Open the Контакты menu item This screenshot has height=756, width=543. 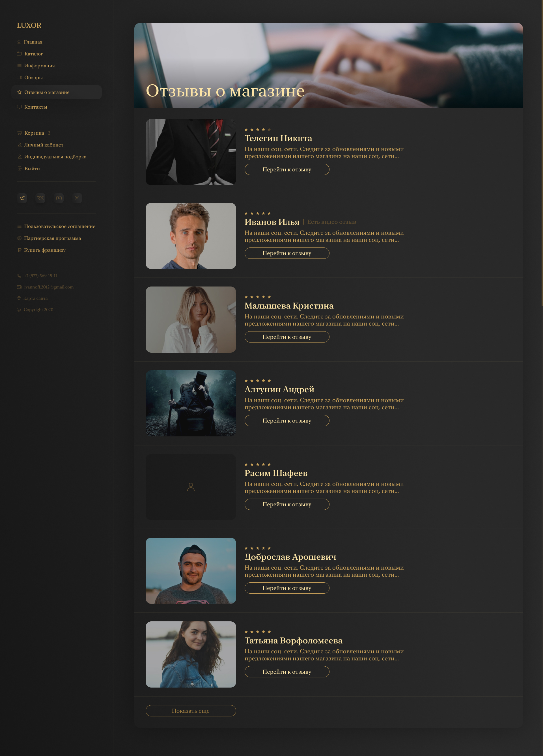point(36,107)
